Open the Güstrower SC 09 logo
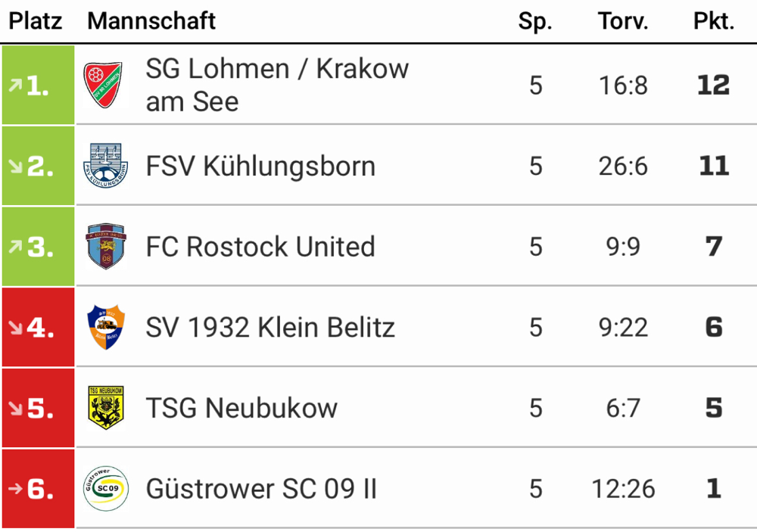757x532 pixels. [x=105, y=489]
